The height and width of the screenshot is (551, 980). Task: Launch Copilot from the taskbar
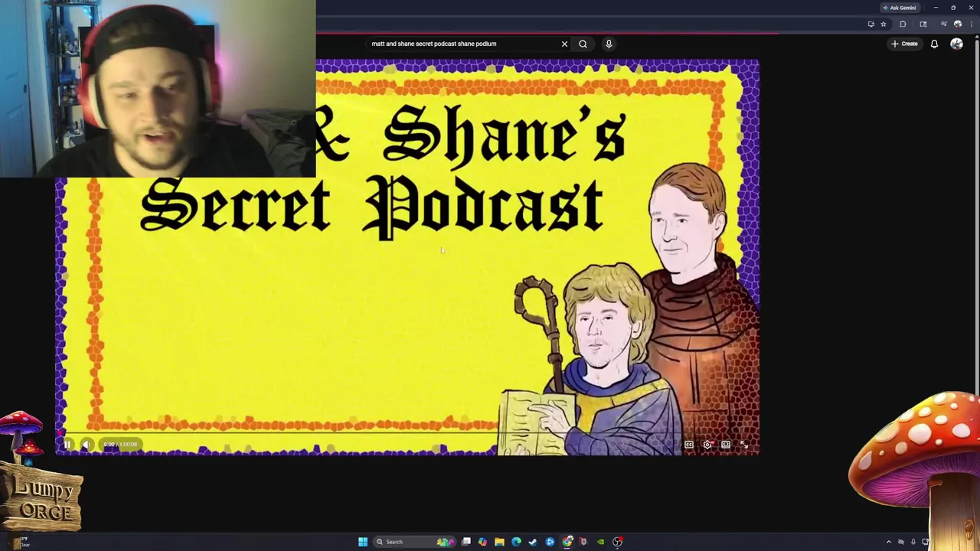(482, 542)
